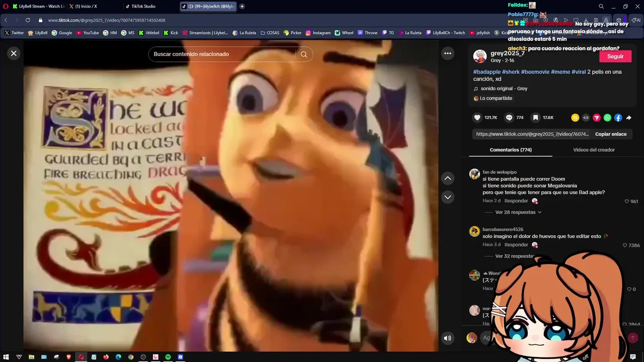
Task: Open Google Chrome from taskbar
Action: (x=131, y=357)
